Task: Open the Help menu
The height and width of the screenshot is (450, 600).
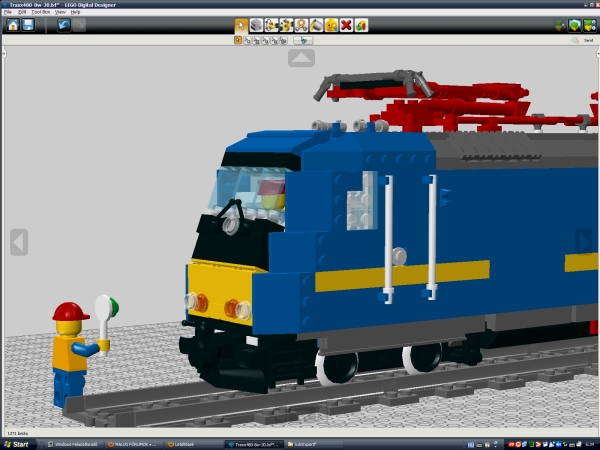Action: 75,12
